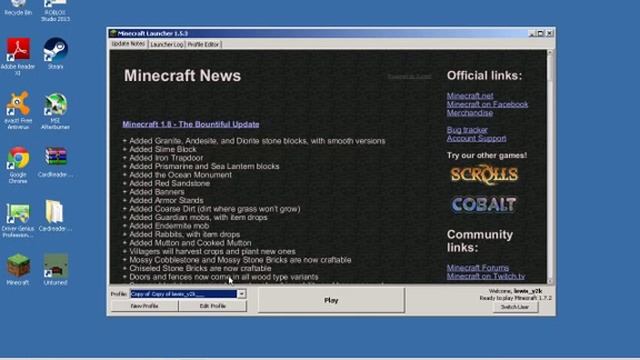The height and width of the screenshot is (360, 640).
Task: Open the Bug tracker link
Action: [467, 130]
